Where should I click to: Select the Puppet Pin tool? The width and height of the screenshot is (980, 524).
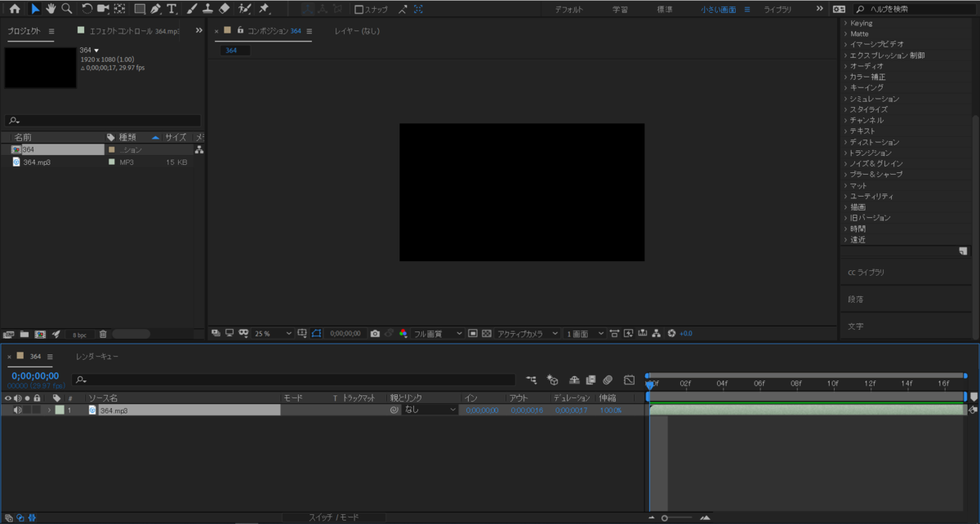[264, 9]
